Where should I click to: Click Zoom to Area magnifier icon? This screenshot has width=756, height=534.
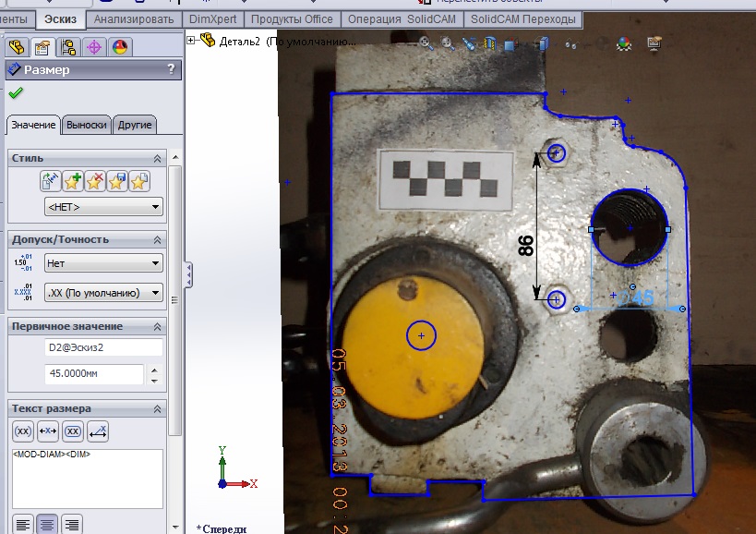448,43
